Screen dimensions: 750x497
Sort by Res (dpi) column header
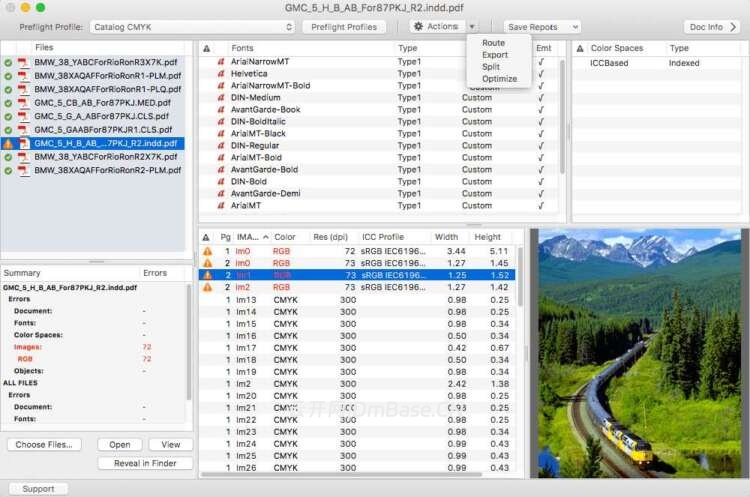[331, 237]
